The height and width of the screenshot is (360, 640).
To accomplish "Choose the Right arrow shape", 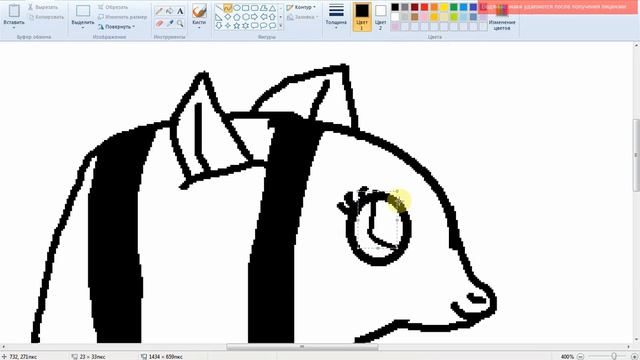I will click(x=254, y=17).
